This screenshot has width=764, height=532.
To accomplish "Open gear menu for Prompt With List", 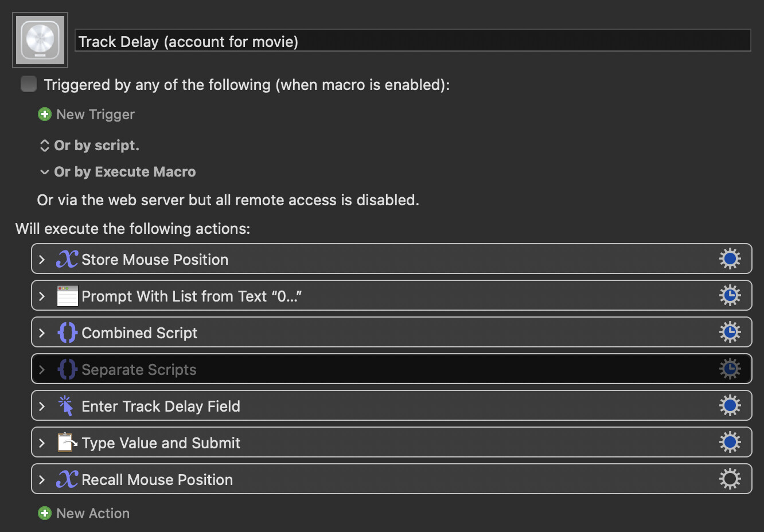I will pos(730,296).
